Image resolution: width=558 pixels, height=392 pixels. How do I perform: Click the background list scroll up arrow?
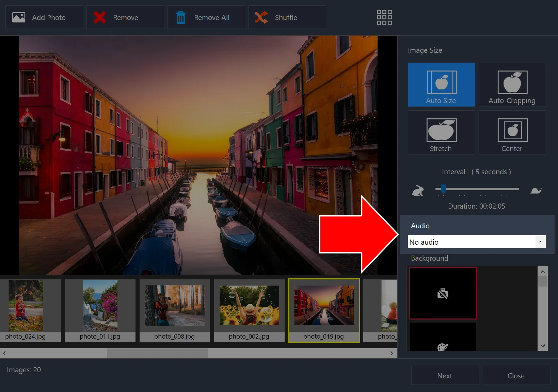[543, 272]
